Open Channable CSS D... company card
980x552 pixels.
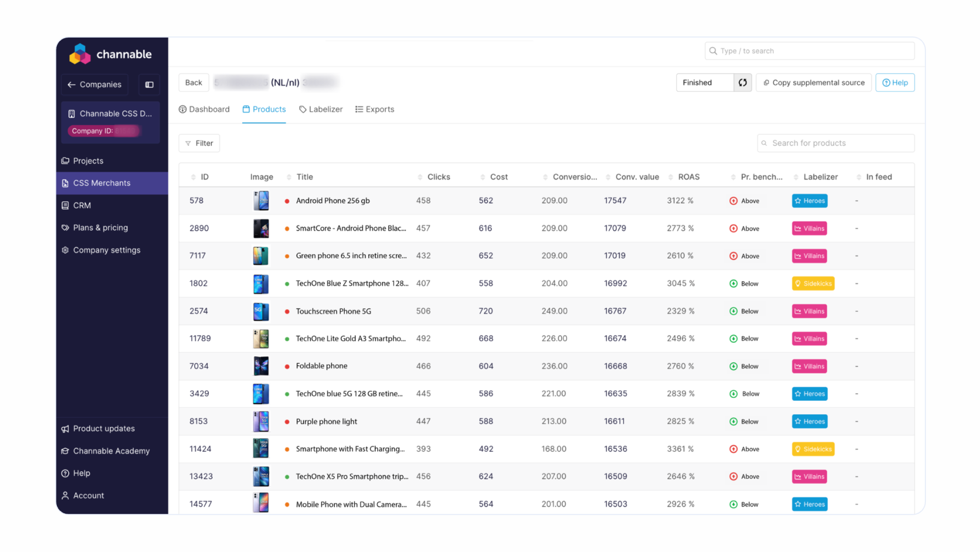point(111,122)
